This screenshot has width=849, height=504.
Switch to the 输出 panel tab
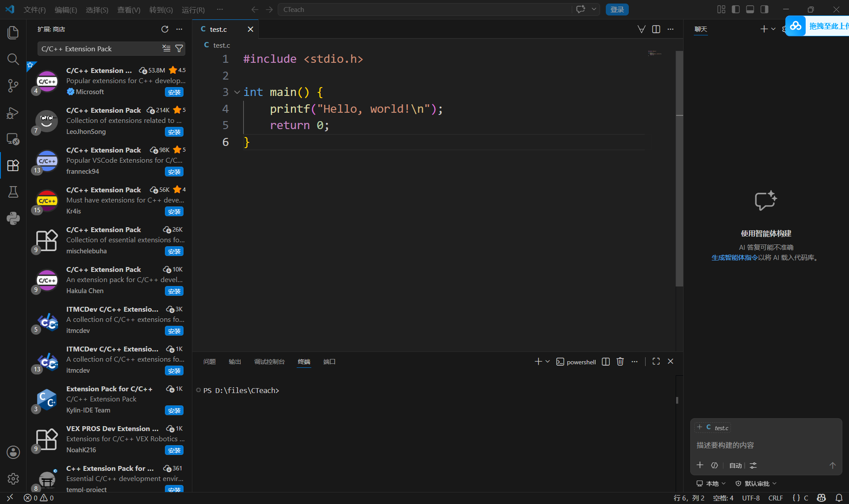(x=235, y=362)
